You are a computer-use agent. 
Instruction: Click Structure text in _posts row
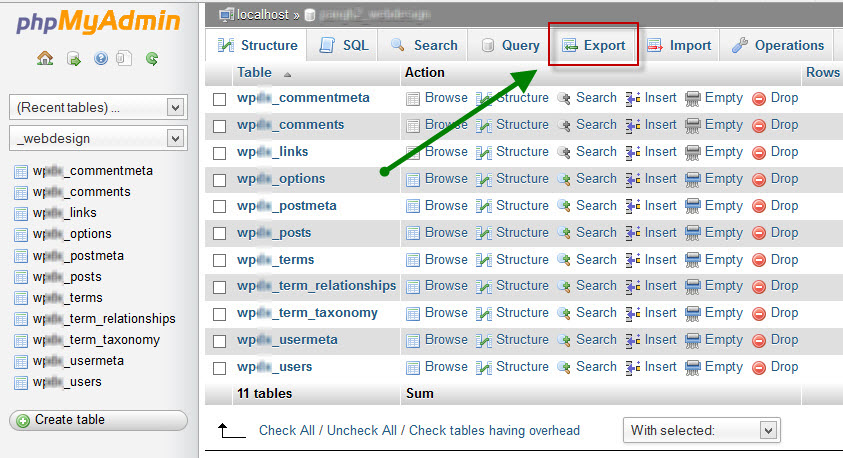tap(522, 233)
